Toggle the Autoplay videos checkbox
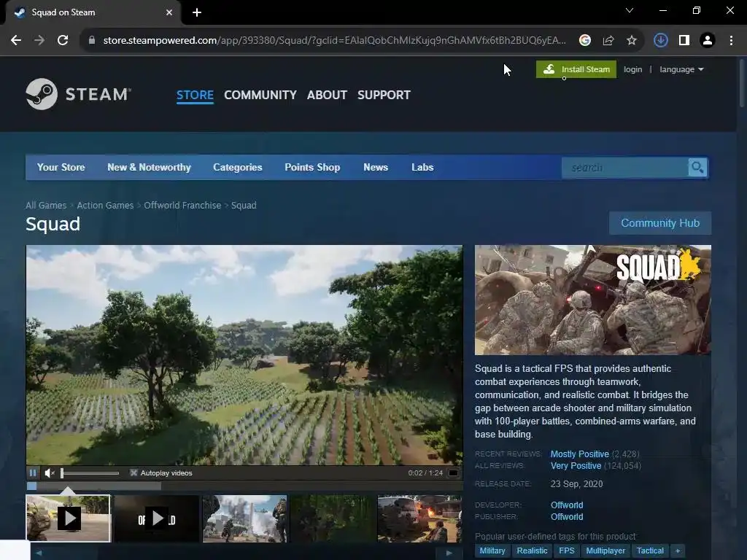 click(x=133, y=472)
